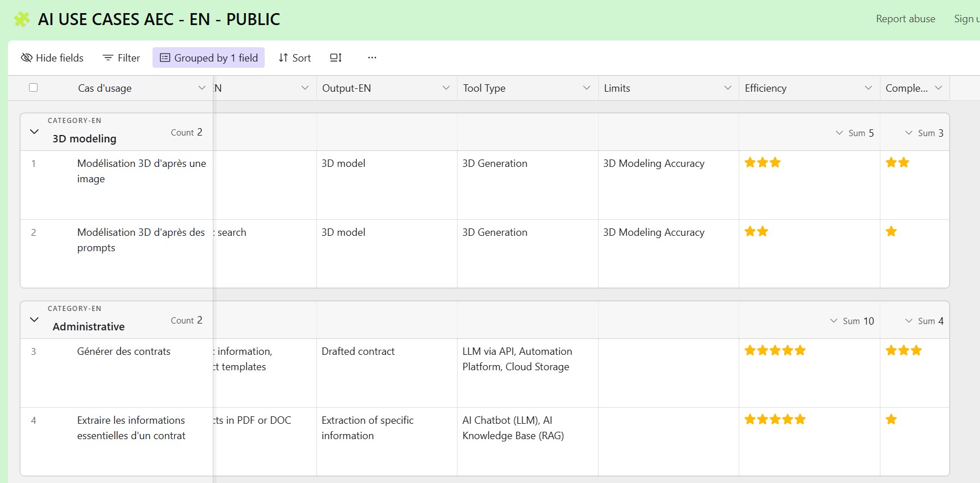Screen dimensions: 980x483
Task: Click '3D model' output cell in row 2
Action: coord(387,253)
